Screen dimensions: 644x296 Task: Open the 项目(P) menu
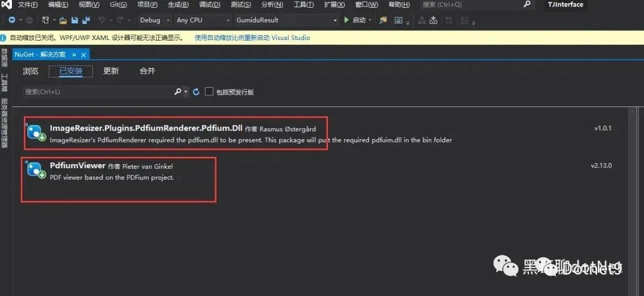coord(147,5)
